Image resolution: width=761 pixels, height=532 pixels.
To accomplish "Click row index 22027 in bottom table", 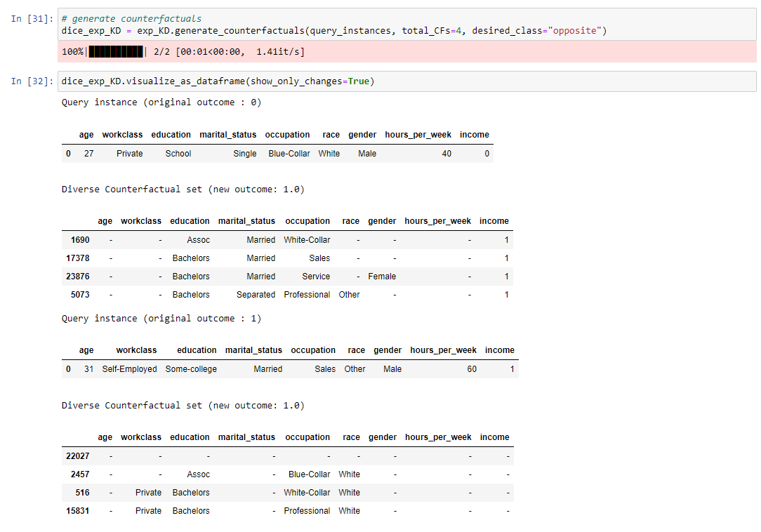I will tap(79, 455).
